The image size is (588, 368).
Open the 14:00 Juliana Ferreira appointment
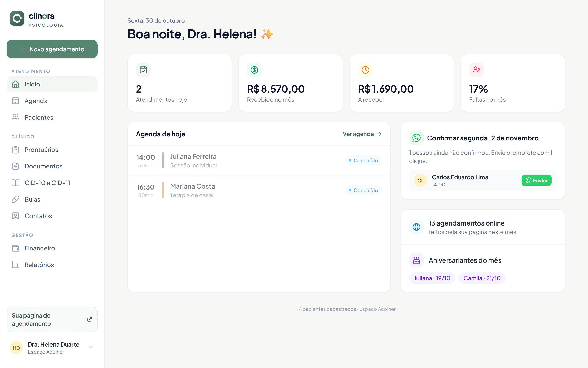tap(259, 160)
